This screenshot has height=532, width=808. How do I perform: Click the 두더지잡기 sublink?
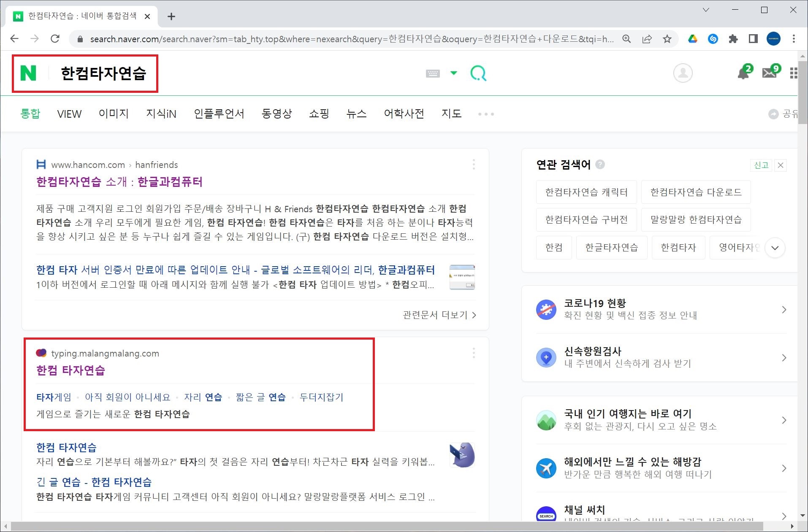click(x=321, y=397)
